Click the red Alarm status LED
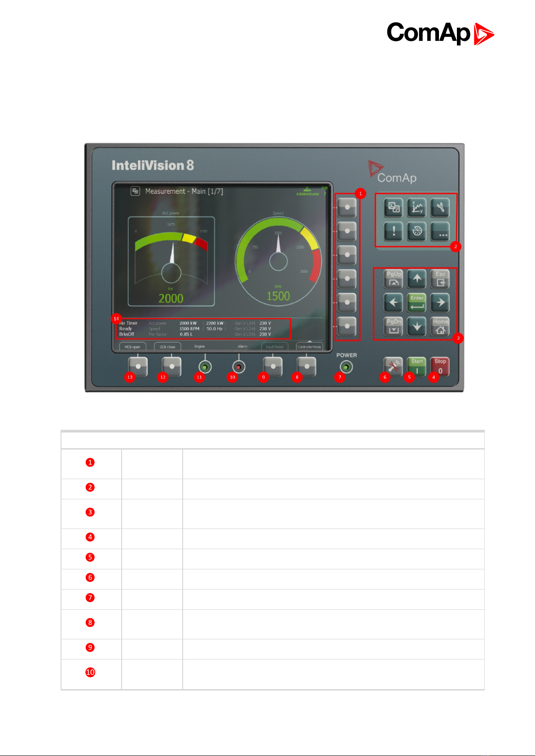535x756 pixels. (x=239, y=367)
